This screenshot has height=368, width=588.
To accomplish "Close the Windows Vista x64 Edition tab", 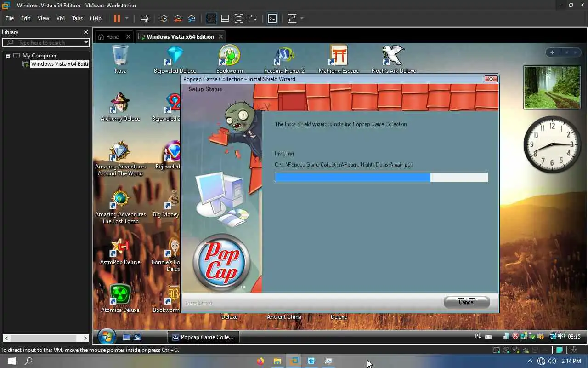I will tap(220, 37).
